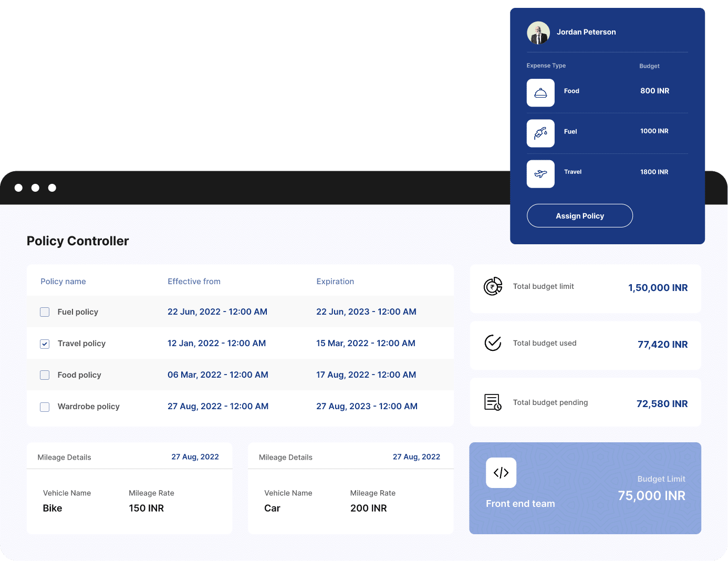The height and width of the screenshot is (561, 728).
Task: Click the code icon on Front end team card
Action: pyautogui.click(x=501, y=473)
